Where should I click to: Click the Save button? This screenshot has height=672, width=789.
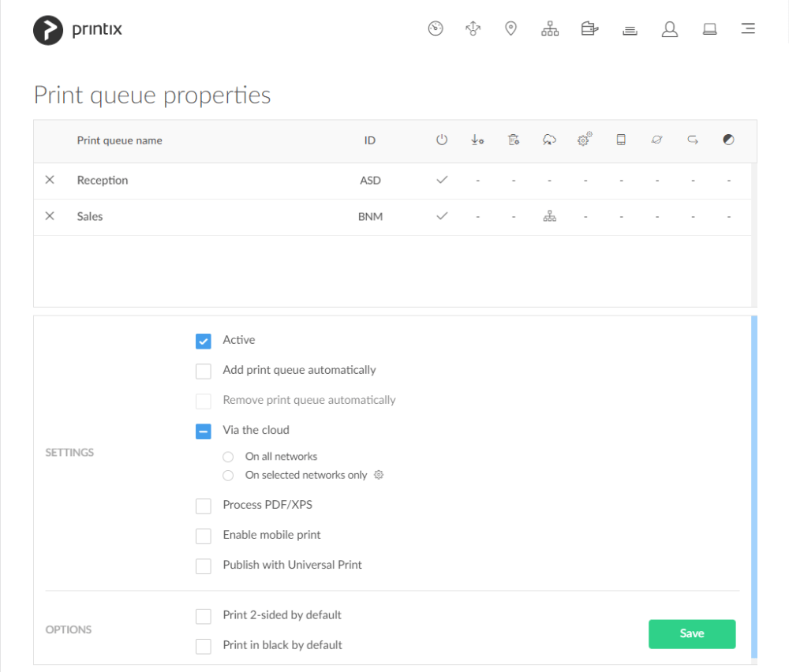click(x=692, y=634)
